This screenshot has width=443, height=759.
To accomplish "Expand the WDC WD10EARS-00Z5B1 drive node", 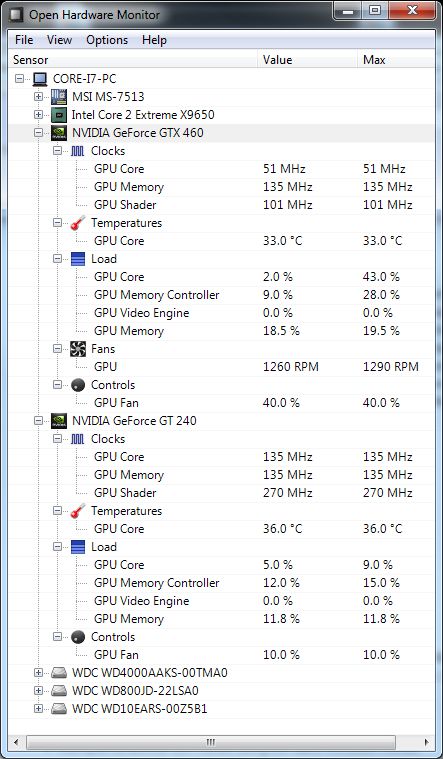I will pos(38,709).
